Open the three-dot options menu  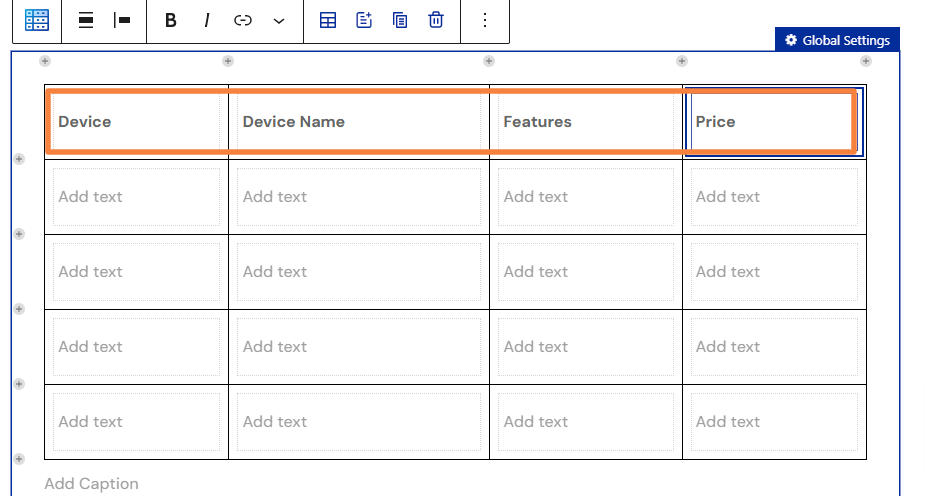tap(485, 21)
